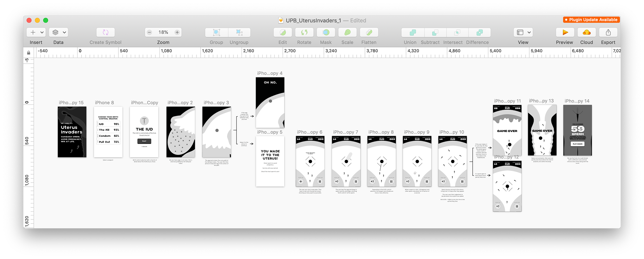
Task: Click the Rotate tool icon
Action: click(304, 33)
